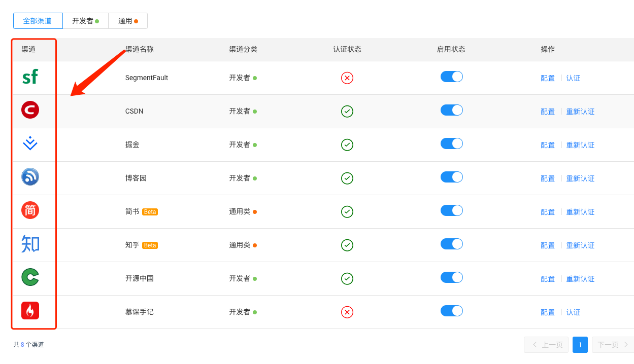
Task: Switch off the 开源中国 channel
Action: pyautogui.click(x=452, y=277)
